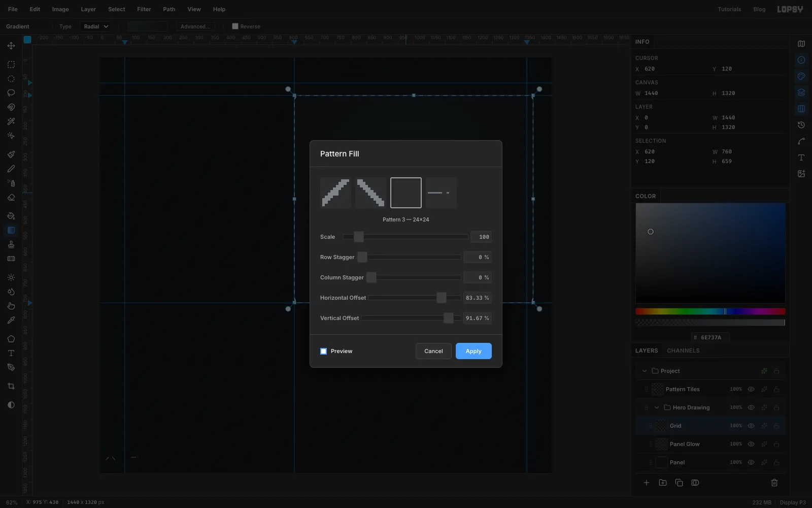Delete layer with trash icon
The height and width of the screenshot is (508, 812).
774,483
